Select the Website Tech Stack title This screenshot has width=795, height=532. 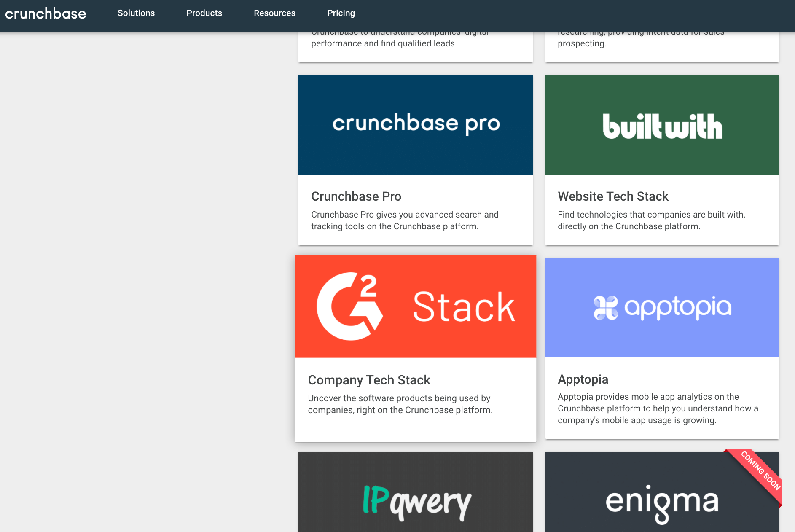pyautogui.click(x=613, y=196)
